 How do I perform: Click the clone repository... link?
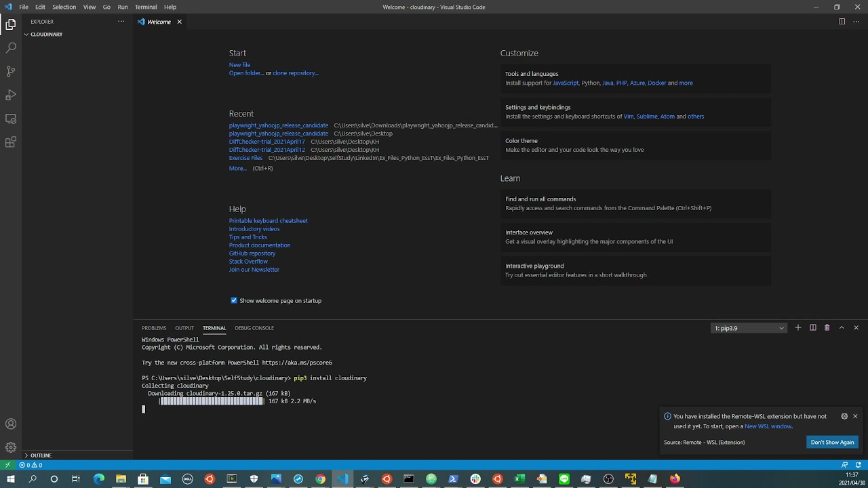coord(296,73)
